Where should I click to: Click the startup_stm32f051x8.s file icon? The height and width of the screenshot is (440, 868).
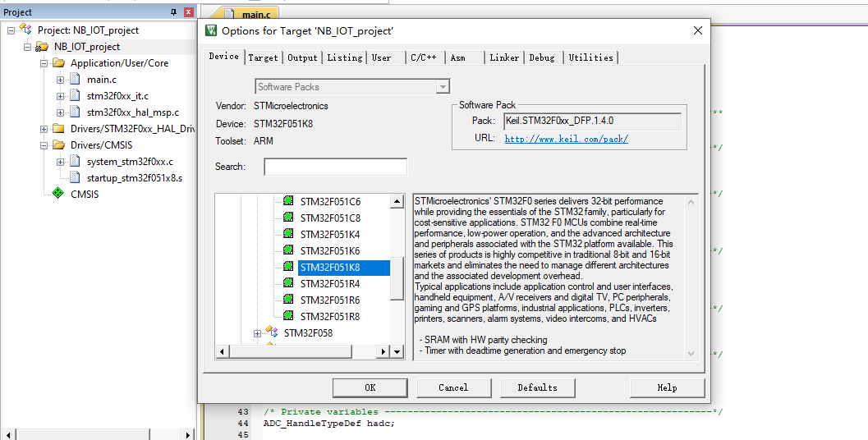[76, 177]
